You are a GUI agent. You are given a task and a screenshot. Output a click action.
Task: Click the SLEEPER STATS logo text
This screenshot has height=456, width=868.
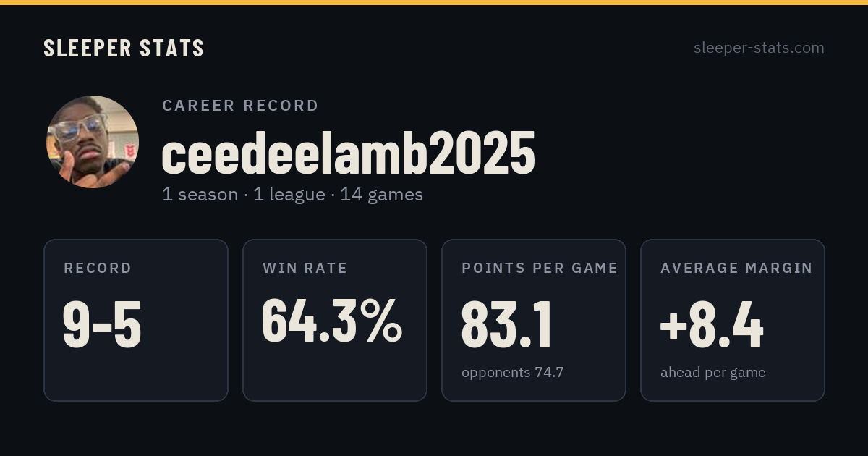[x=124, y=48]
